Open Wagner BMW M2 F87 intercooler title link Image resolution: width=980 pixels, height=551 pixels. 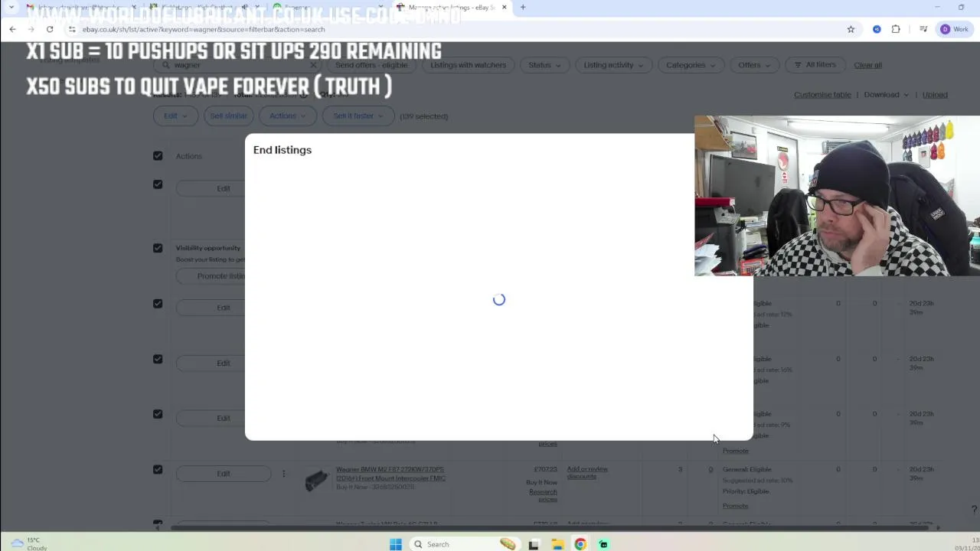[x=390, y=474]
